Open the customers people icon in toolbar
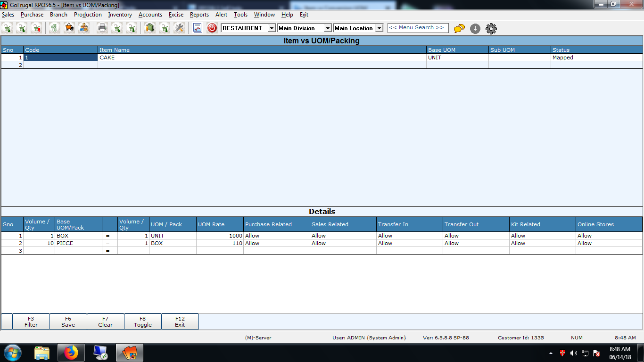The height and width of the screenshot is (362, 644). [84, 28]
